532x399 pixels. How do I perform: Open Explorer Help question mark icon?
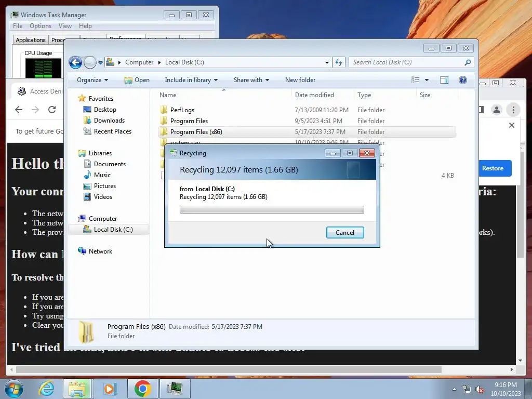point(462,80)
